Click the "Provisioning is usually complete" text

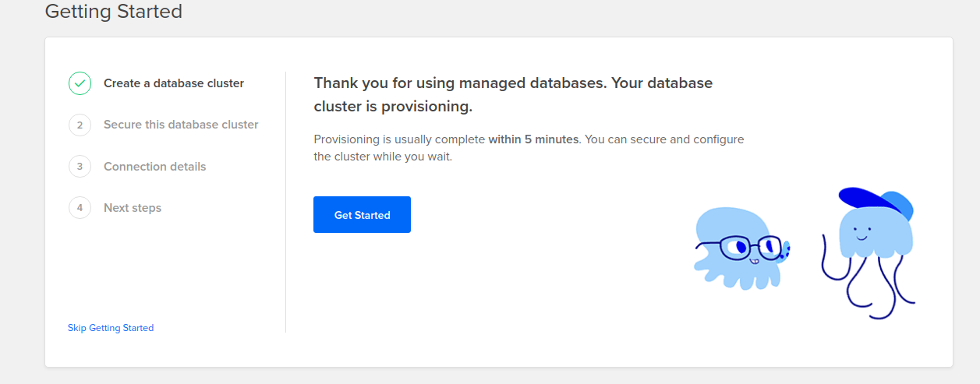click(399, 139)
